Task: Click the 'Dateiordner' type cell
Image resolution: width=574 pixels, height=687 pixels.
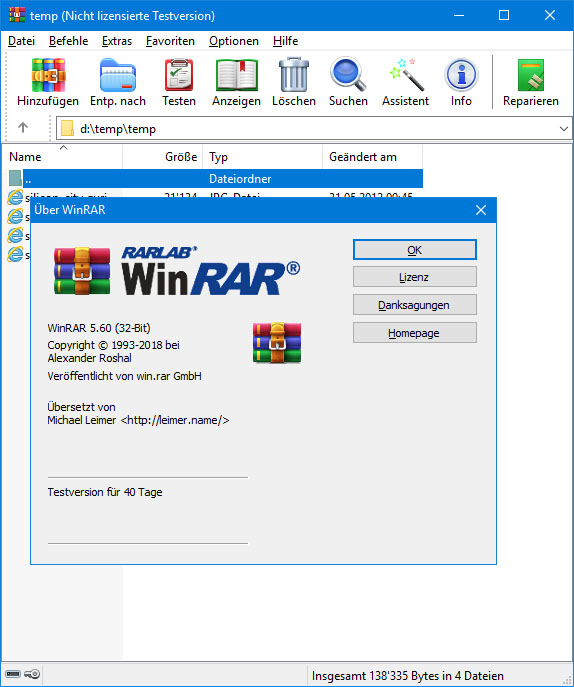Action: pos(240,179)
